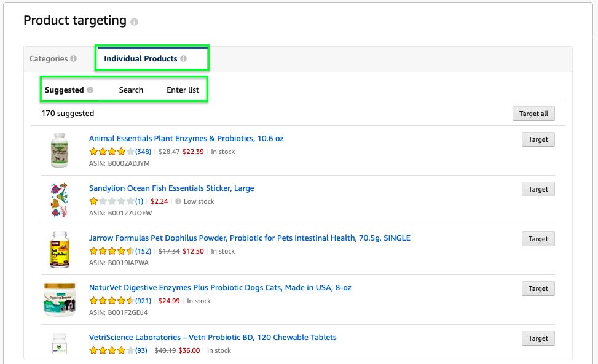
Task: Open the Suggested sub-tab
Action: click(64, 90)
